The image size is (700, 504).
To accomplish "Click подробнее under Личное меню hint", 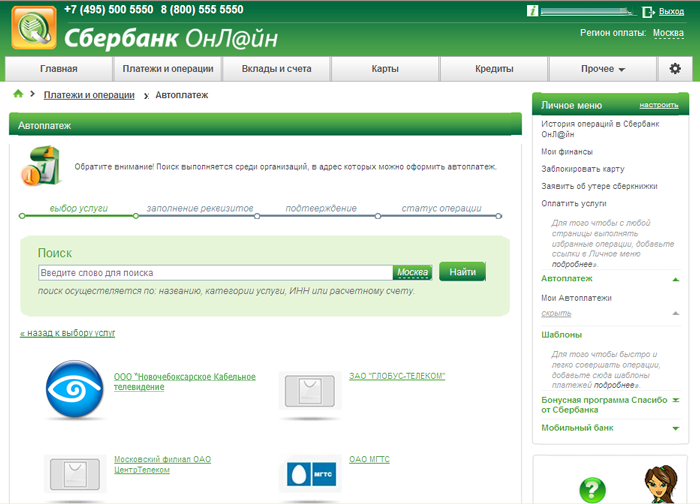I will pyautogui.click(x=573, y=264).
